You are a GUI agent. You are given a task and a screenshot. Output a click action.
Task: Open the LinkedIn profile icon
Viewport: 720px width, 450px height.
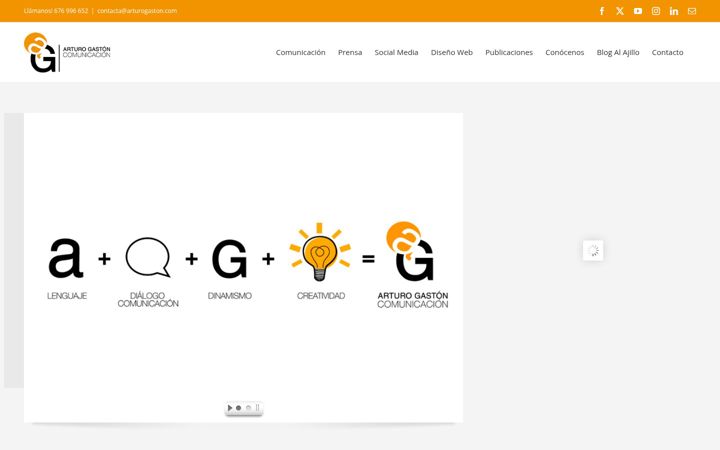(674, 11)
